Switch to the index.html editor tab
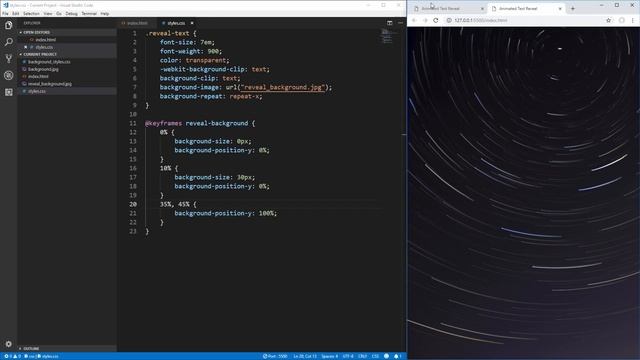This screenshot has width=640, height=360. point(137,23)
